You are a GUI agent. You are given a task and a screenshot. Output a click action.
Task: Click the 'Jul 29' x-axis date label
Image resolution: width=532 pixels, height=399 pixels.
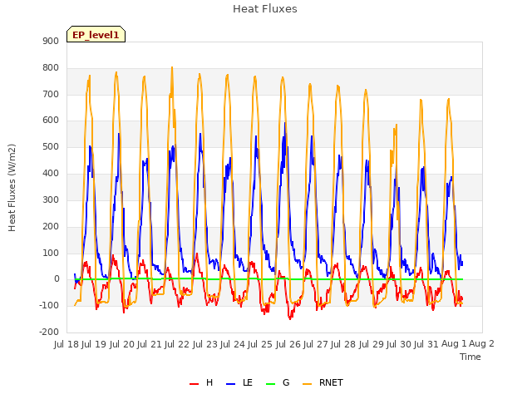pos(372,344)
